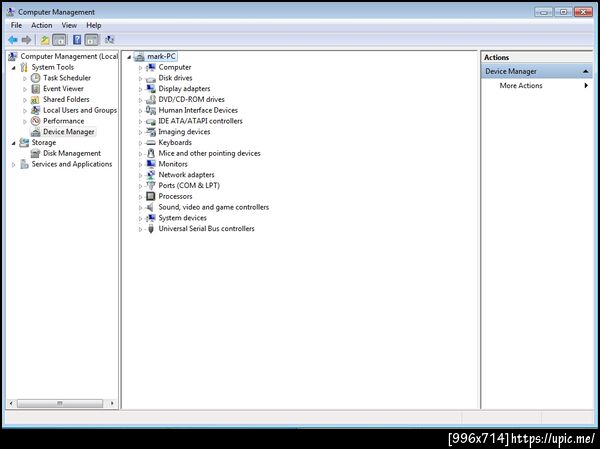Viewport: 600px width, 449px height.
Task: Click the Disk Management icon
Action: (35, 153)
